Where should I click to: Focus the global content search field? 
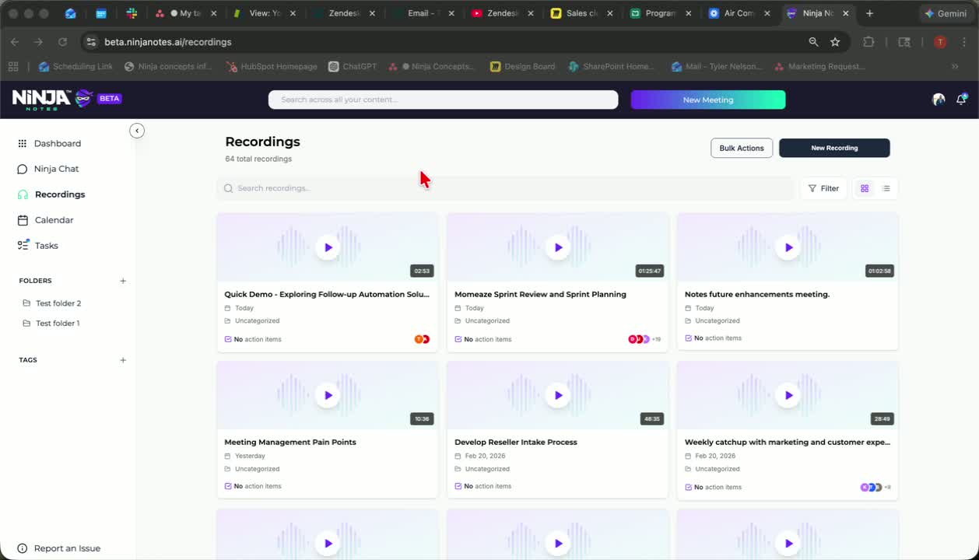point(443,100)
